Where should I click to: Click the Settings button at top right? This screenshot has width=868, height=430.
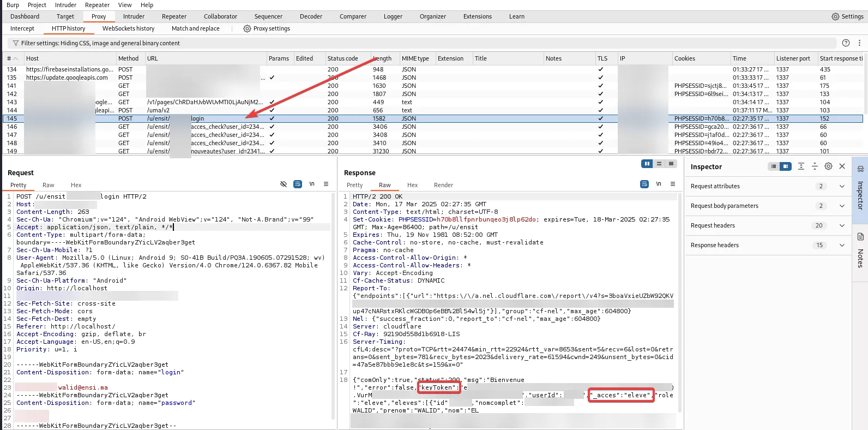(847, 16)
